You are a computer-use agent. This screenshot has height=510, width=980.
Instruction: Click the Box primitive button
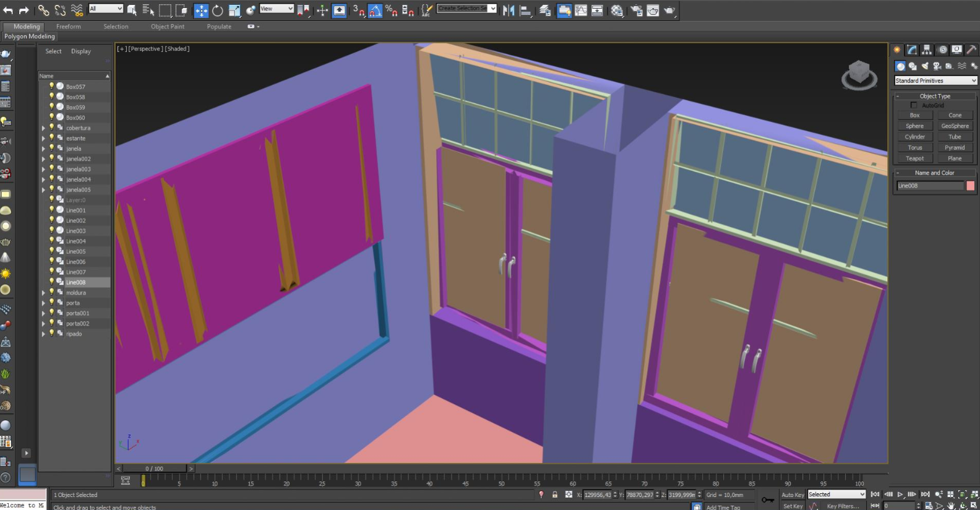914,115
